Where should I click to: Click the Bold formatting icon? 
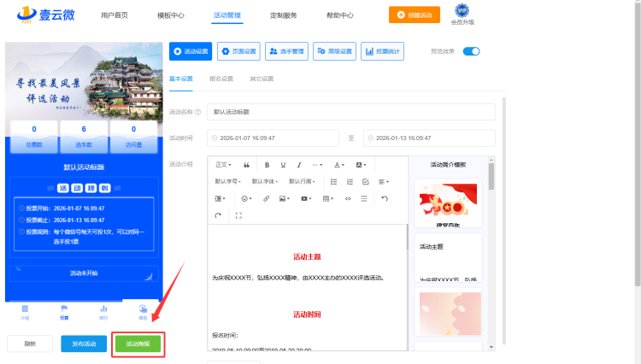268,164
